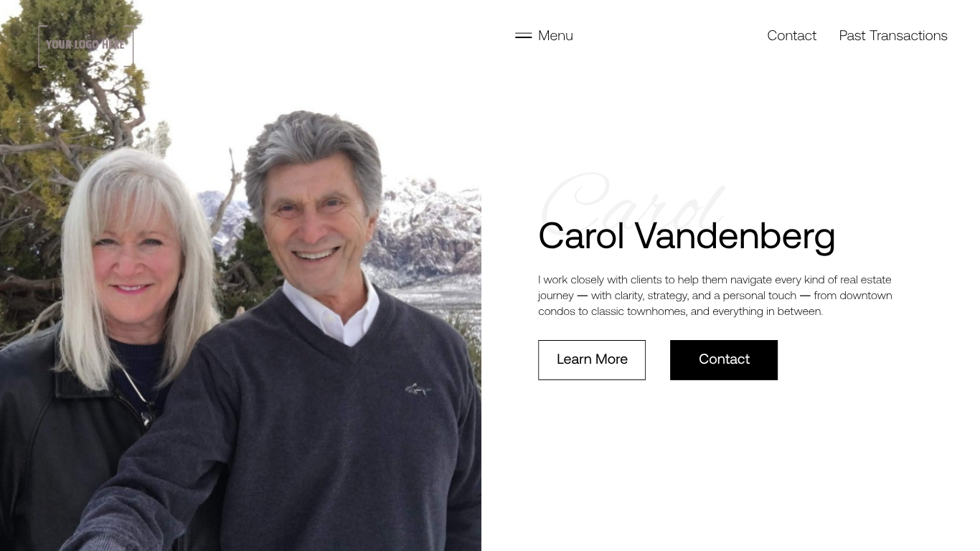Select the Carol Vandenberg heading

click(x=687, y=235)
